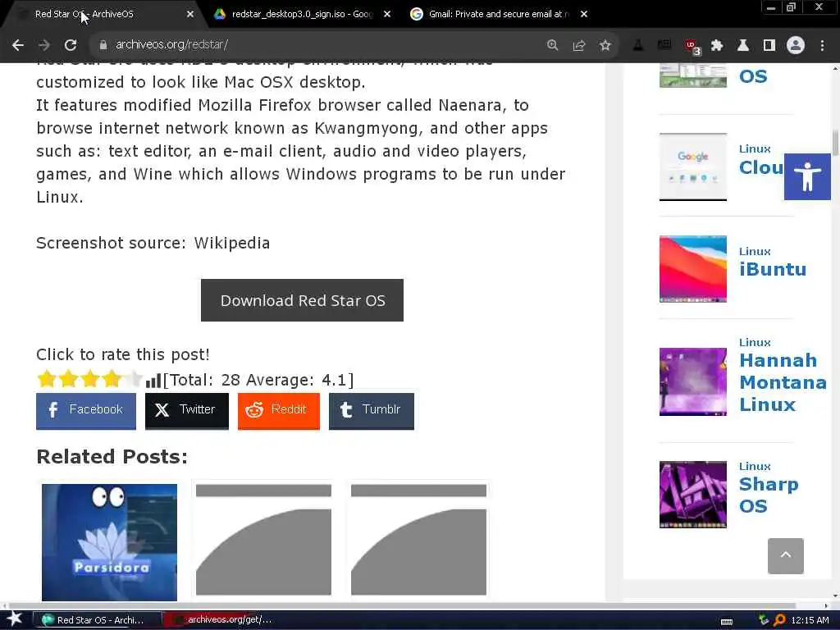This screenshot has height=630, width=840.
Task: Open the Parsidora related post thumbnail
Action: click(x=109, y=542)
